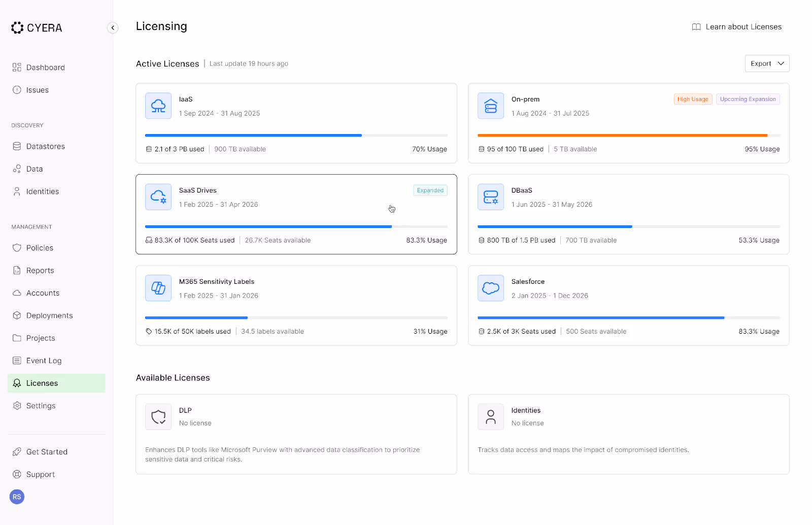Click the Accounts cloud icon
This screenshot has width=812, height=525.
click(17, 293)
